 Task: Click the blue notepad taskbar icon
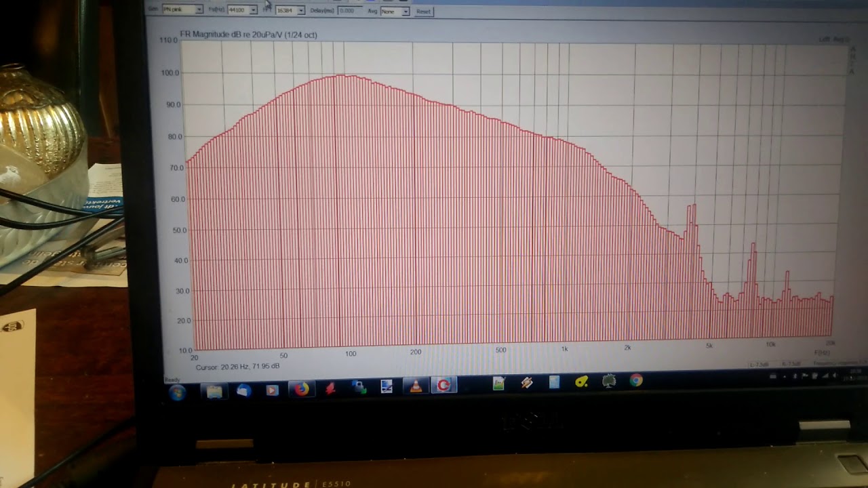click(554, 382)
